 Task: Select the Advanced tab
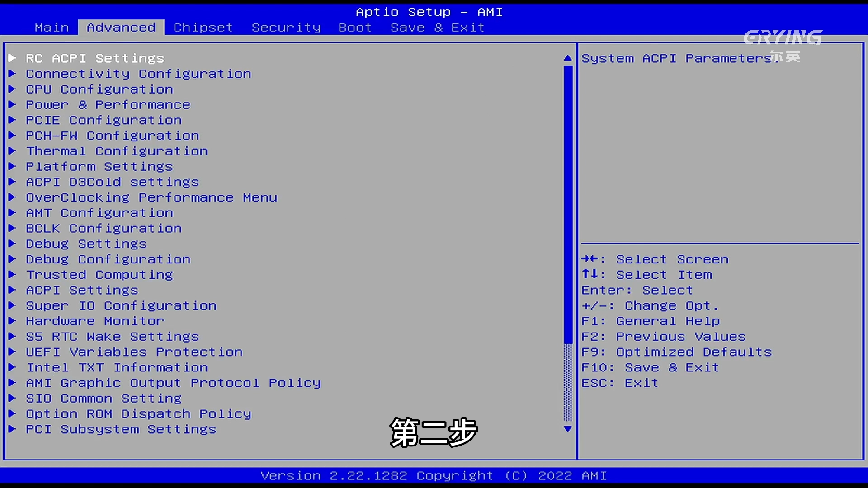pyautogui.click(x=121, y=28)
